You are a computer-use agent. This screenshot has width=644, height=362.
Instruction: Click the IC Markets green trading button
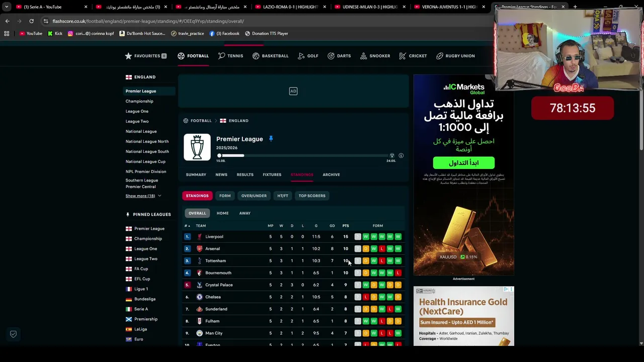[463, 163]
